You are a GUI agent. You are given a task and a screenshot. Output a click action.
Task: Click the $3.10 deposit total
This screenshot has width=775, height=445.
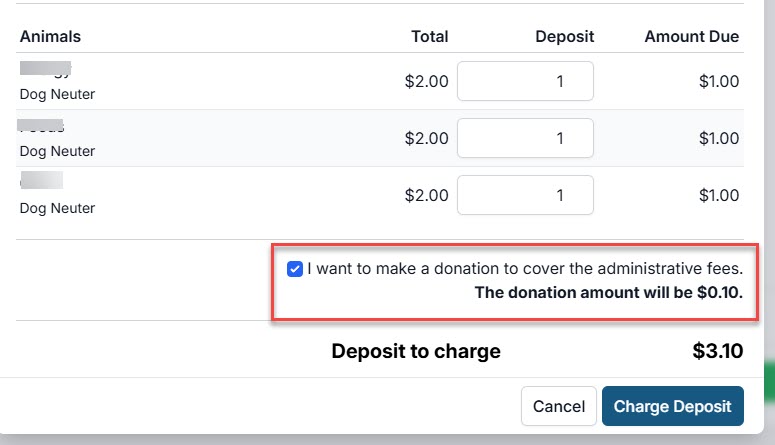717,351
